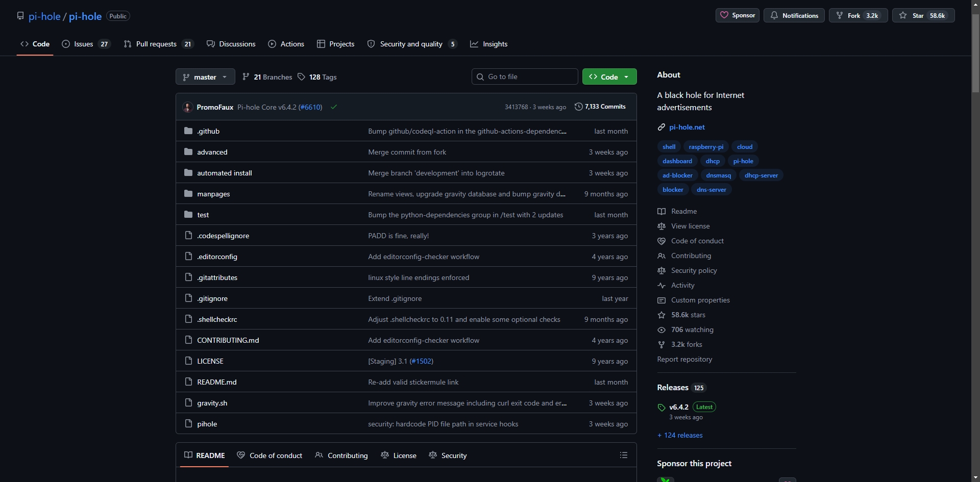View the Insights tab
This screenshot has width=980, height=482.
(x=489, y=44)
